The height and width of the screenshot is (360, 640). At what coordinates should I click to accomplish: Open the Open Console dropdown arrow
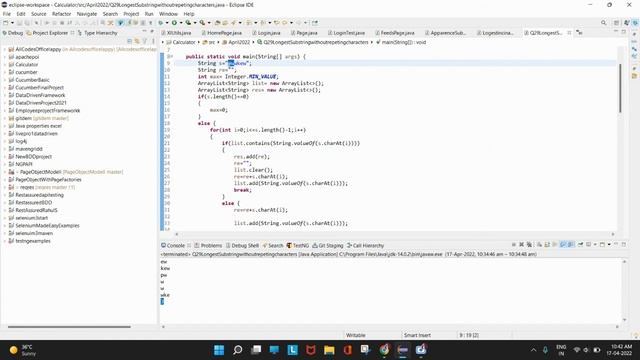[609, 244]
